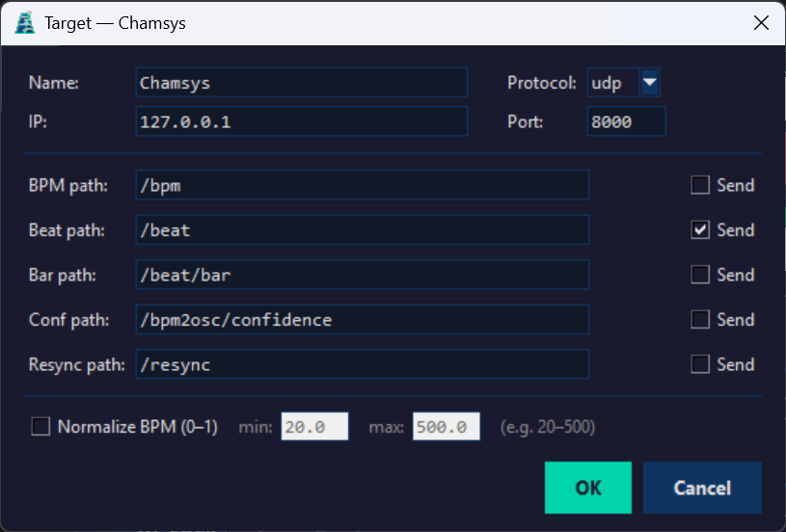Toggle the Normalize BPM (0–1) checkbox

tap(41, 427)
